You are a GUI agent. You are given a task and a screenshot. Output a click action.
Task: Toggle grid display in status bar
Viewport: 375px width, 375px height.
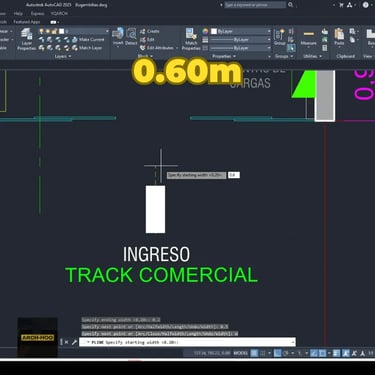[x=254, y=353]
